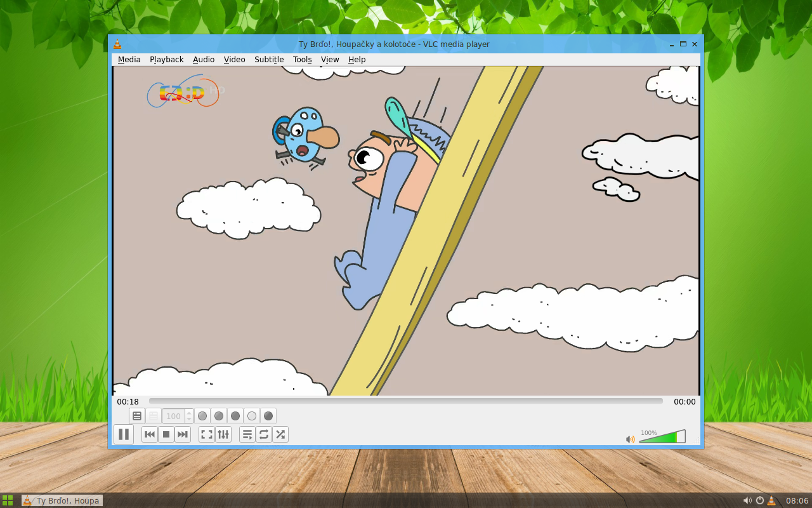This screenshot has width=812, height=508.
Task: Open the green applications menu on the taskbar
Action: [x=8, y=500]
